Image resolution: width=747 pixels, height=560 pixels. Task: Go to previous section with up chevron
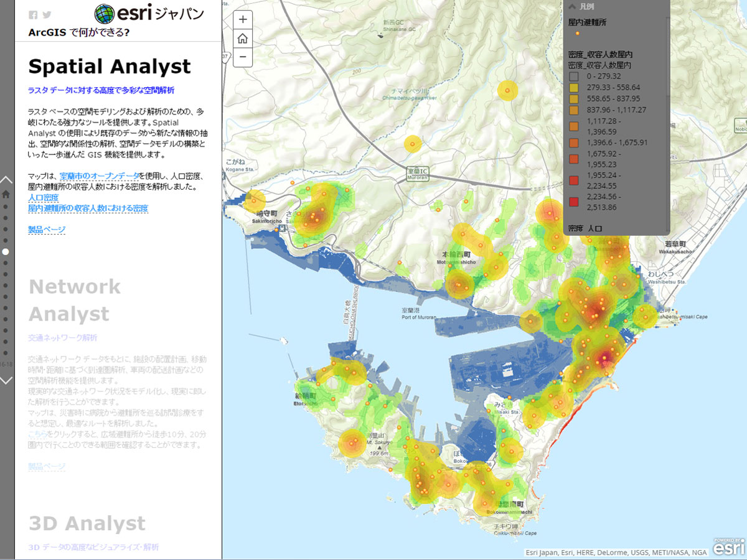(x=6, y=180)
